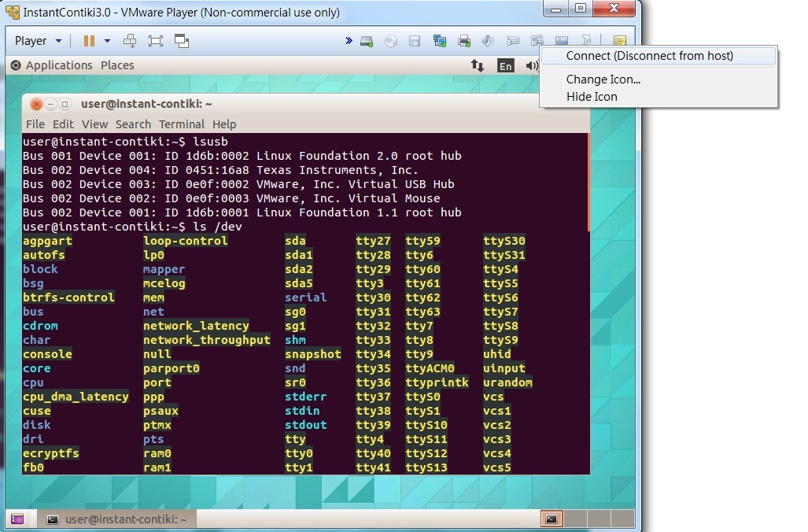This screenshot has width=808, height=532.
Task: Click the serial directory entry
Action: [305, 297]
